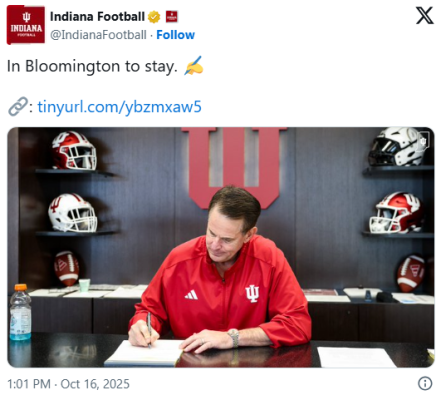The height and width of the screenshot is (400, 436).
Task: Click the white helmet with black visor
Action: click(396, 147)
